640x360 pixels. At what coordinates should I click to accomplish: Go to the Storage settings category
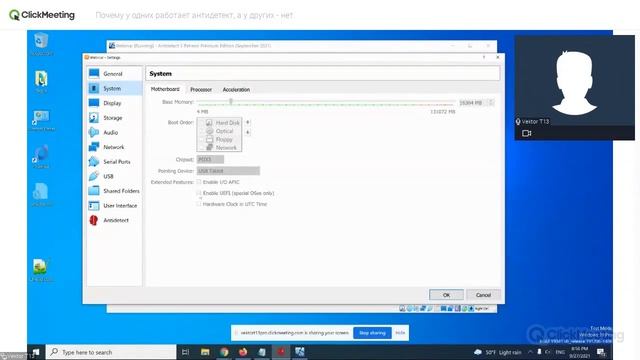coord(114,118)
